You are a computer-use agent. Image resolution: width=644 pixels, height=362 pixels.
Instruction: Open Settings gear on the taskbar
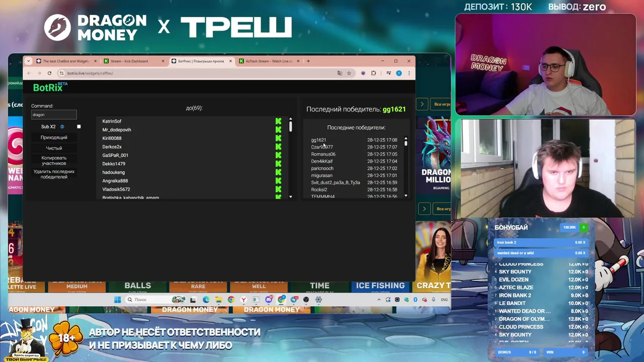[x=318, y=300]
